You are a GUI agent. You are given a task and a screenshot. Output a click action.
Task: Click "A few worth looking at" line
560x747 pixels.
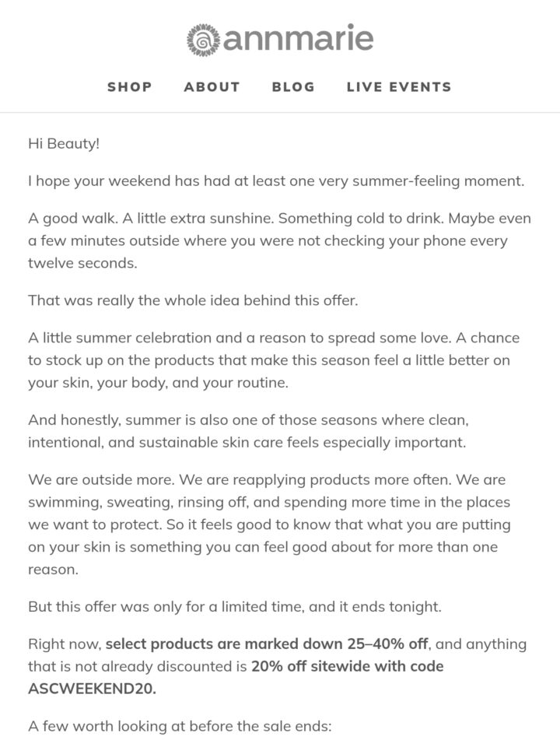(180, 727)
